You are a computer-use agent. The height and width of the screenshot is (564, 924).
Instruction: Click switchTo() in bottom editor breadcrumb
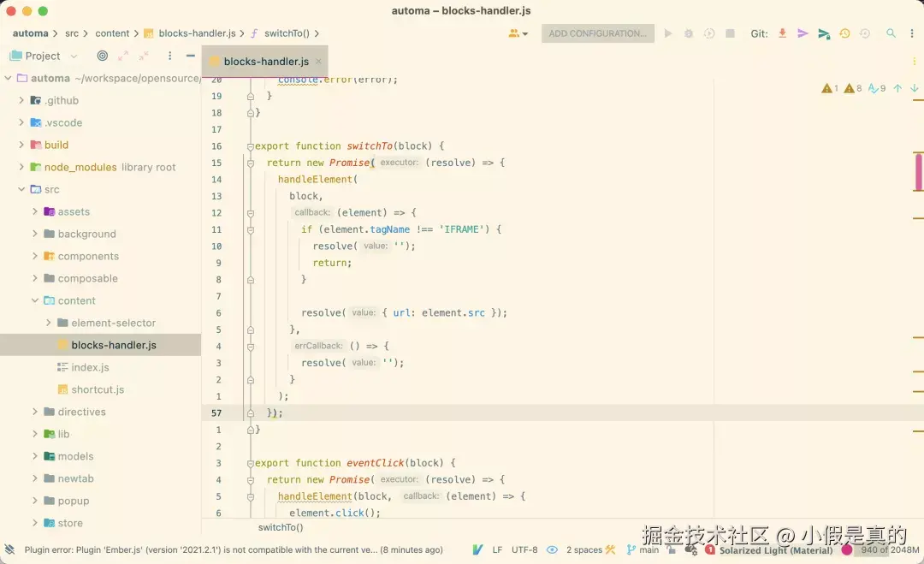pyautogui.click(x=281, y=527)
